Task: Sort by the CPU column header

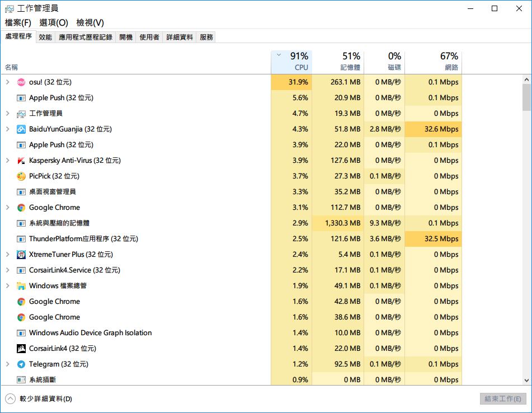Action: pyautogui.click(x=291, y=62)
